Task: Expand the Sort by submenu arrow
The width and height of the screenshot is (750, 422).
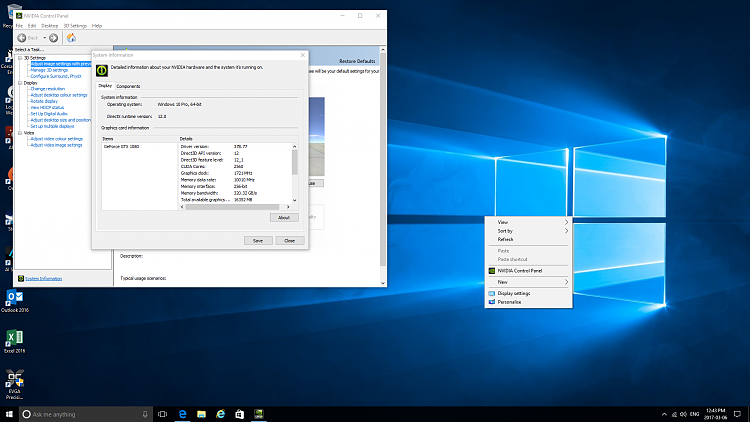Action: 566,231
